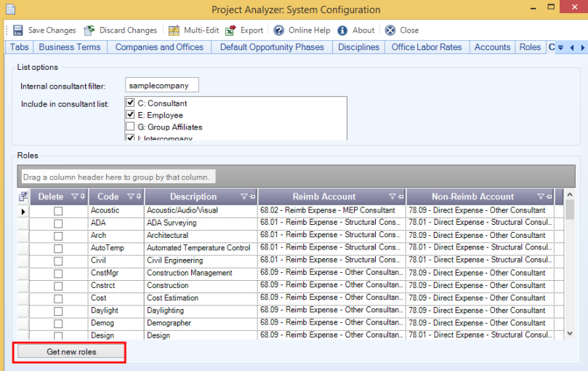Open the Companies and Offices tab
This screenshot has width=588, height=371.
pos(159,47)
